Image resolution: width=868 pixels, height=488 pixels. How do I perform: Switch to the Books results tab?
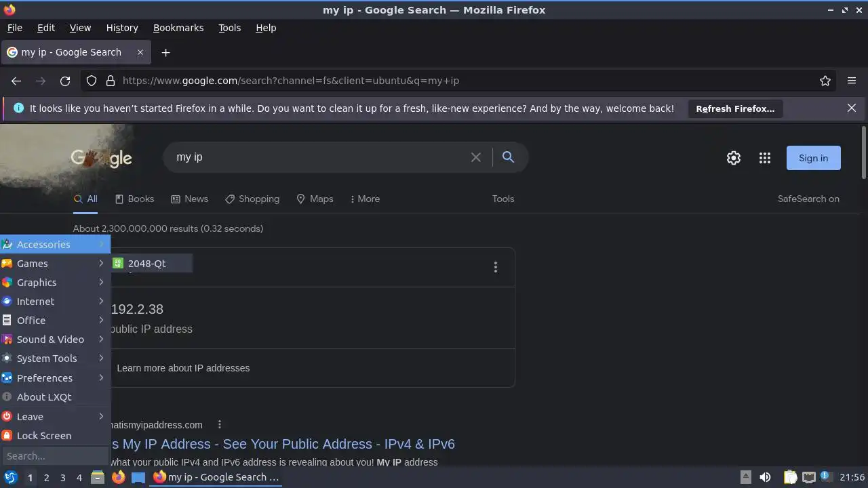pyautogui.click(x=134, y=199)
